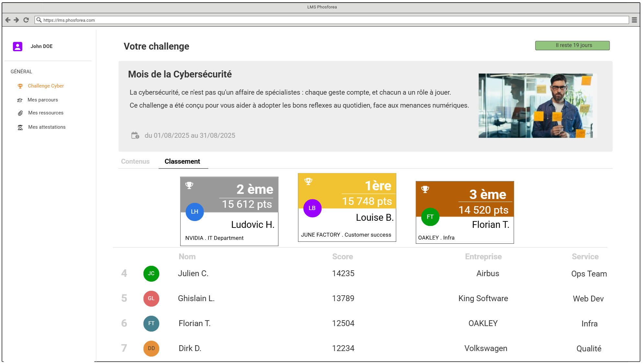The image size is (644, 364).
Task: Click the Il reste 19 jours badge
Action: pos(572,45)
